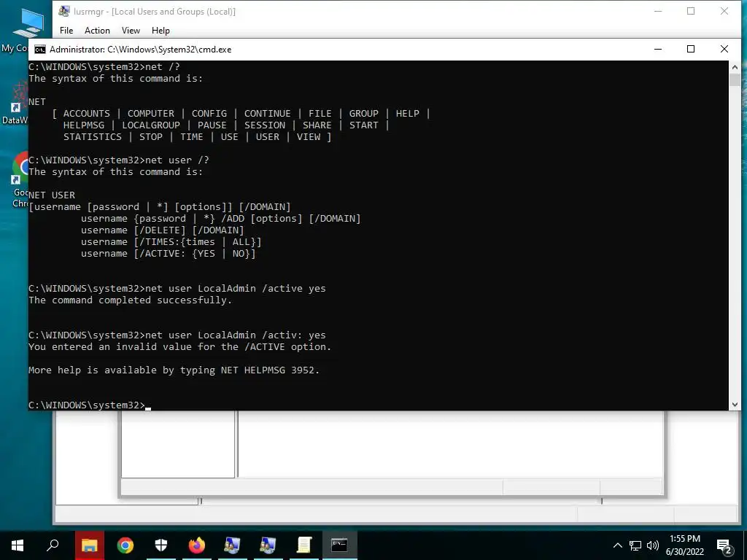Open File Explorer from the taskbar
Image resolution: width=747 pixels, height=560 pixels.
coord(89,545)
